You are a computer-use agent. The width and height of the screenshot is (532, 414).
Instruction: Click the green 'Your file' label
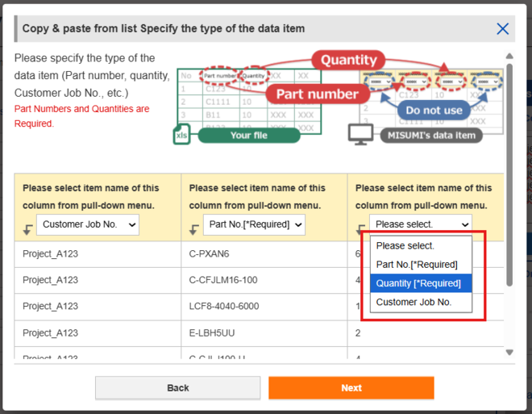click(249, 135)
